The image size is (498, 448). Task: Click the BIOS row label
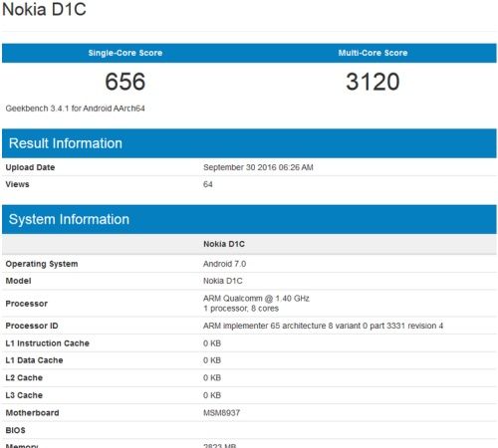[x=15, y=430]
